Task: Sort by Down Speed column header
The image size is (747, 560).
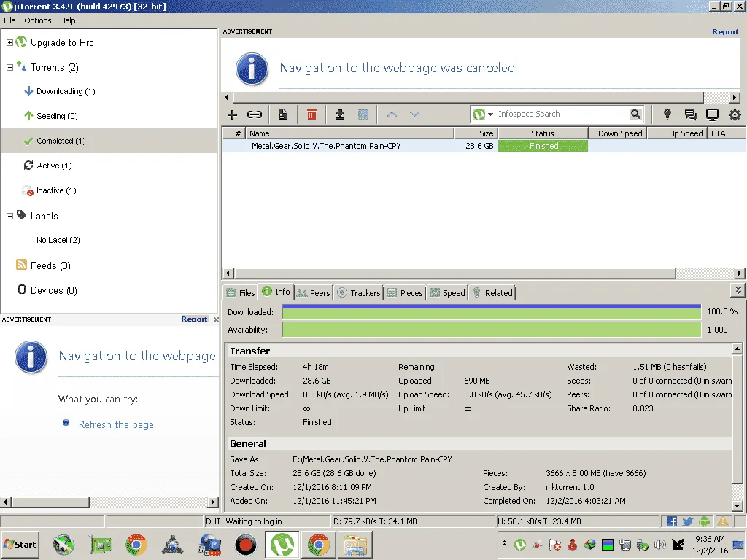Action: (x=619, y=133)
